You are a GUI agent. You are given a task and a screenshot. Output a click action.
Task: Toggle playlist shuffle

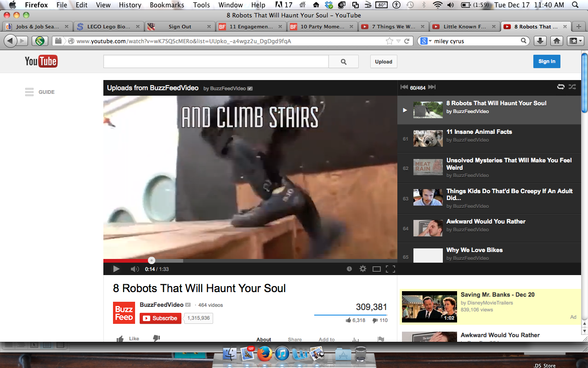tap(572, 87)
